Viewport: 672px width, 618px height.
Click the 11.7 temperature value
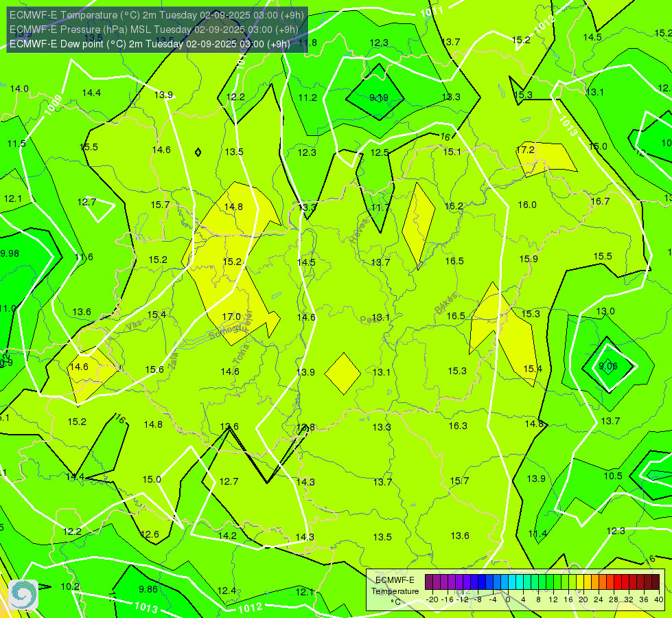[x=380, y=207]
